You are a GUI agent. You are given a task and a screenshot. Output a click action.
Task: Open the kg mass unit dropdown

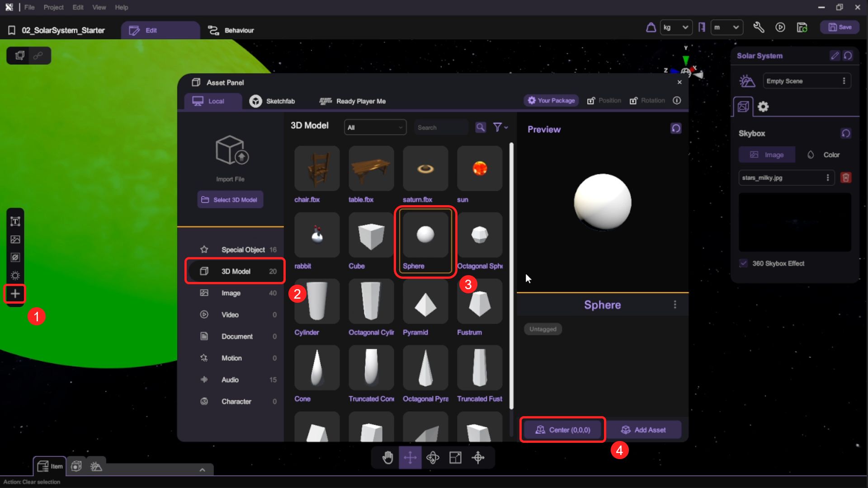click(x=676, y=28)
